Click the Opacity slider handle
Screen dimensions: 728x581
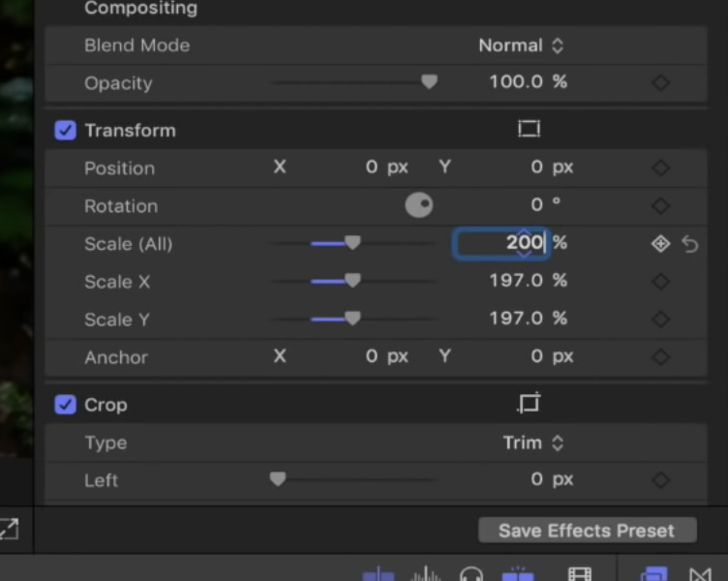tap(429, 83)
